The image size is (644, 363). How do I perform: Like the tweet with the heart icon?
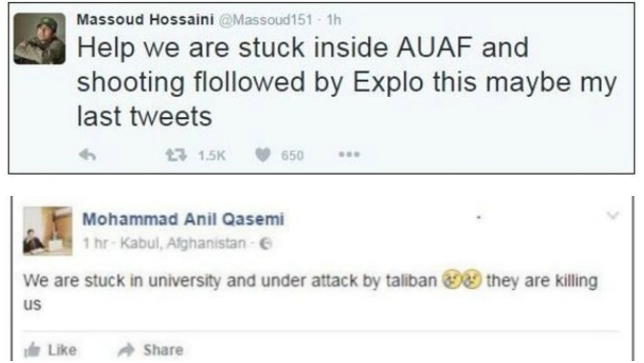pos(262,155)
